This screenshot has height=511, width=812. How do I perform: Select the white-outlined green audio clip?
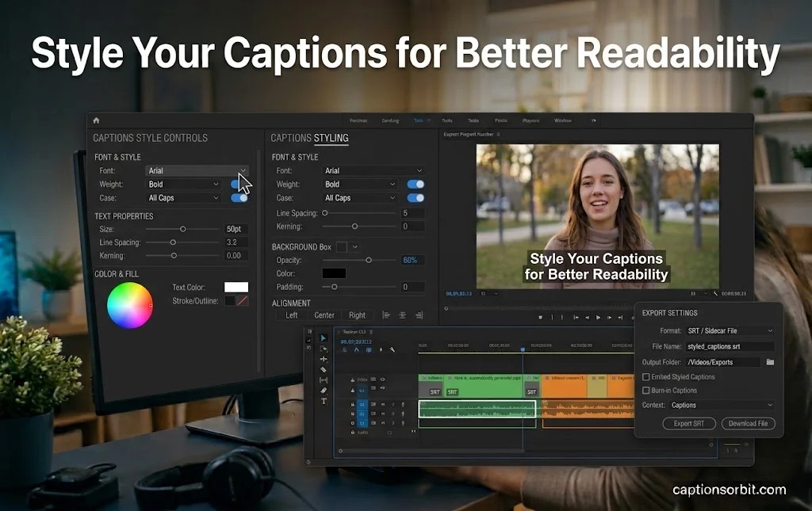tap(477, 409)
